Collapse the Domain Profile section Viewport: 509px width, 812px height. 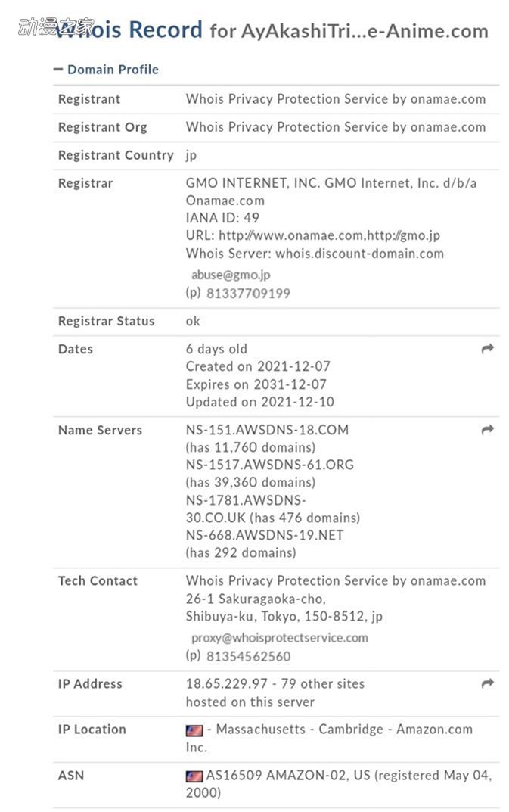click(x=112, y=70)
